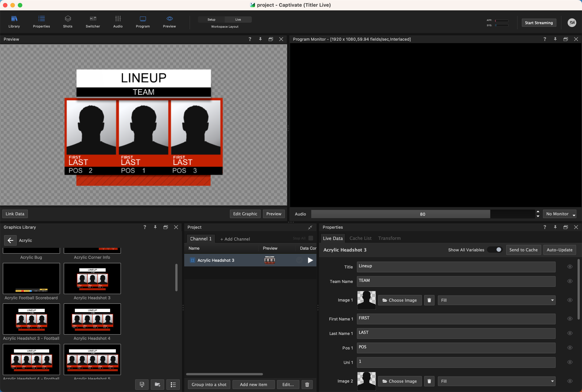Switch to the Cache List tab
582x392 pixels.
(360, 238)
